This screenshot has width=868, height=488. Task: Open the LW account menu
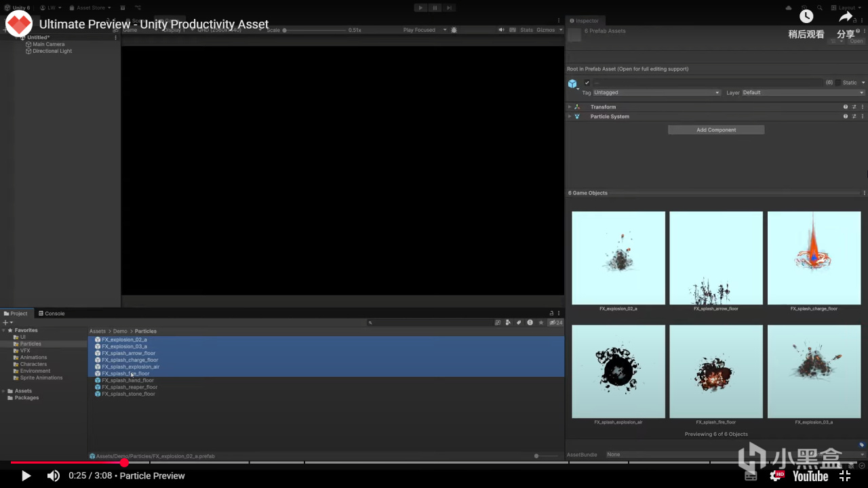[51, 7]
